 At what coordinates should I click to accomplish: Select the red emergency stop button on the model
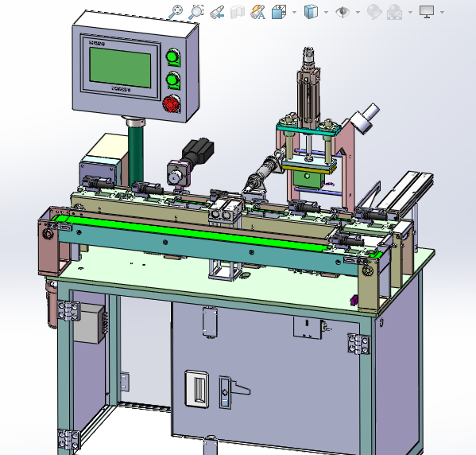pos(172,104)
